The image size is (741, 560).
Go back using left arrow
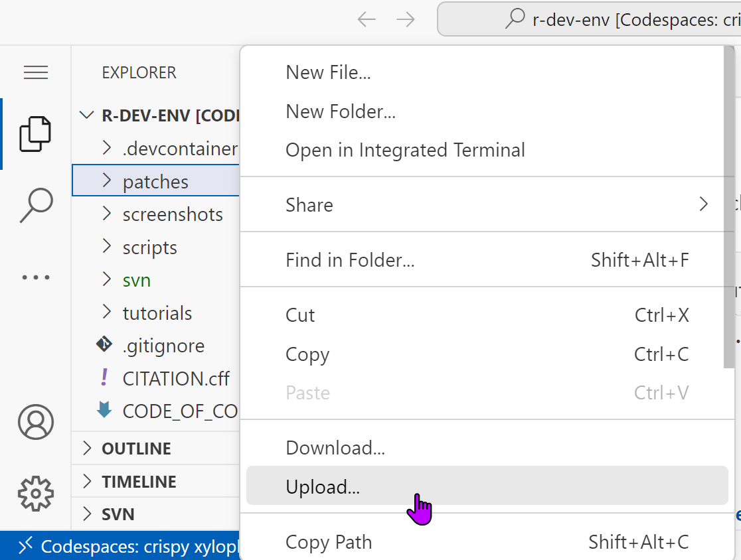(x=367, y=19)
